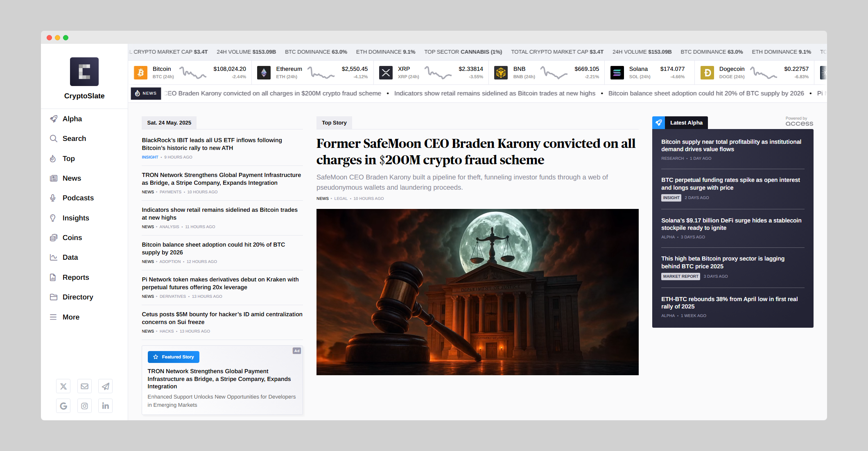Viewport: 868px width, 451px height.
Task: Open the Google News icon
Action: (x=63, y=406)
